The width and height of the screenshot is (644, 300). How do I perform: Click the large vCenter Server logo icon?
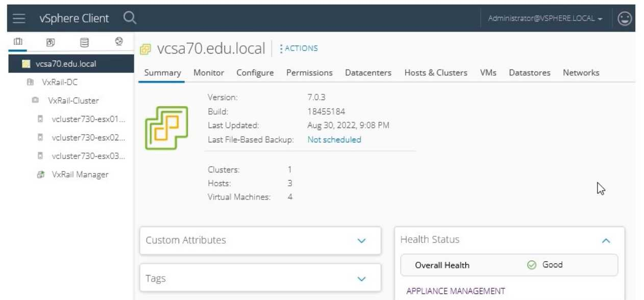click(166, 128)
